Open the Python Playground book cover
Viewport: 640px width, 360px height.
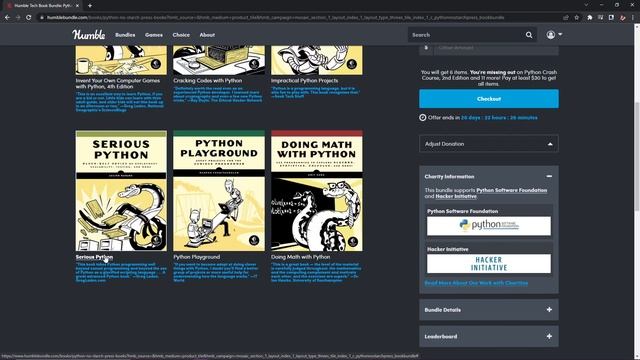(x=219, y=191)
